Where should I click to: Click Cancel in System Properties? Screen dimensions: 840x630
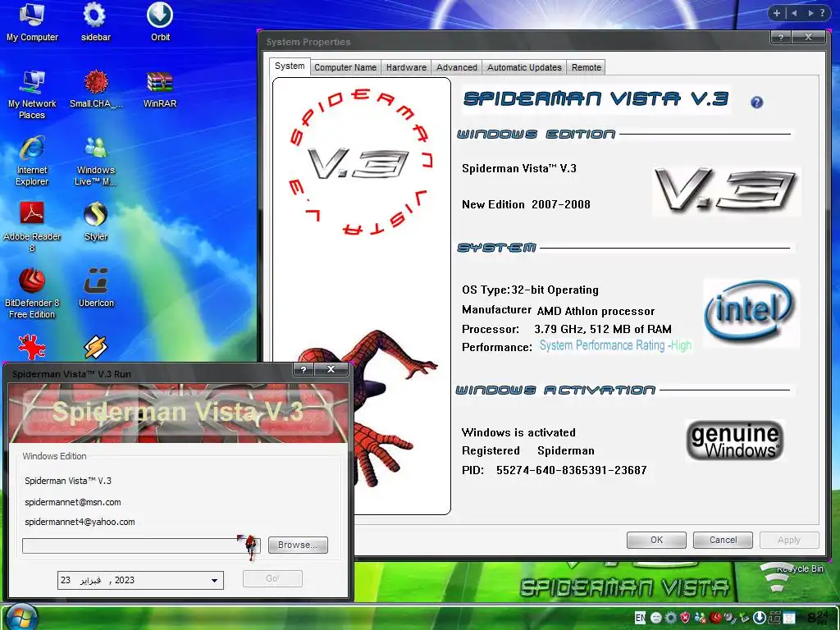723,540
